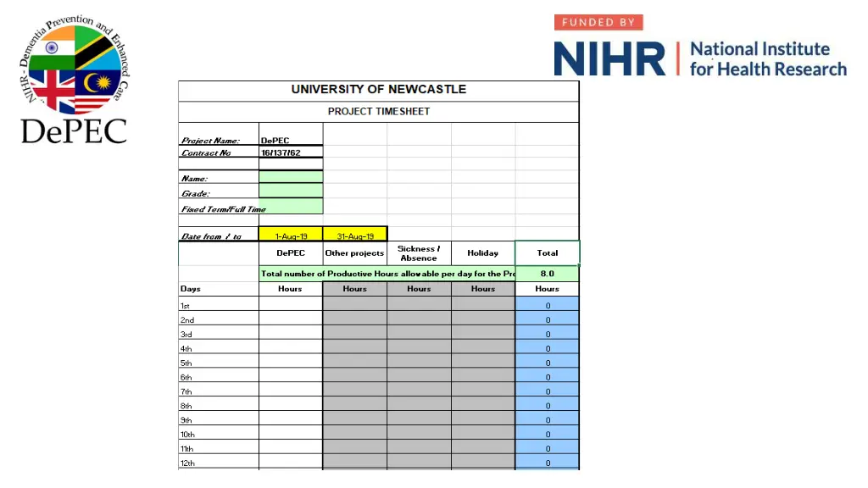Screen dimensions: 868x488
Task: Click the grey Holiday cell for the 11th
Action: tap(483, 446)
